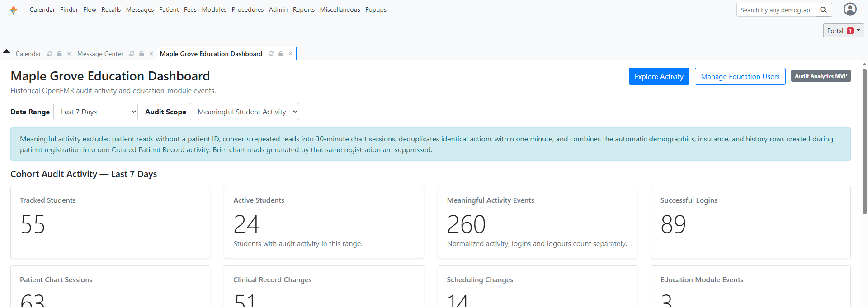The image size is (868, 307).
Task: Open the Calendar menu
Action: click(x=42, y=9)
